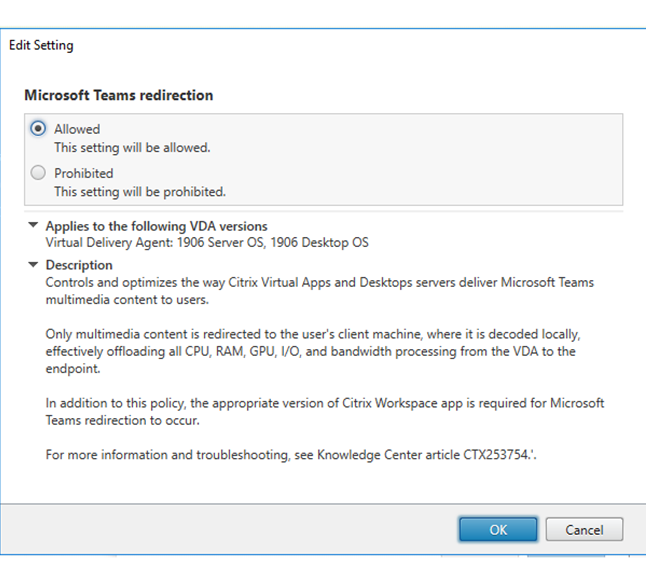Viewport: 646px width, 565px height.
Task: Select the Prohibited radio button
Action: click(39, 173)
